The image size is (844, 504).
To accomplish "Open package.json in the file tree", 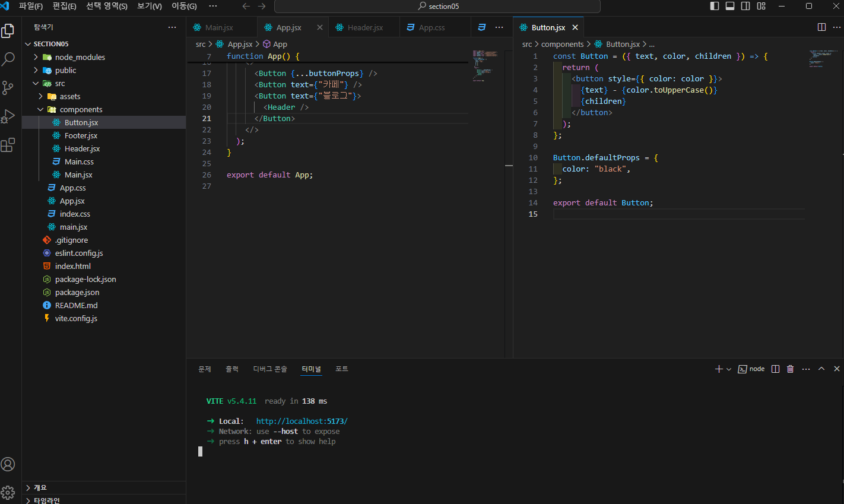I will tap(104, 292).
